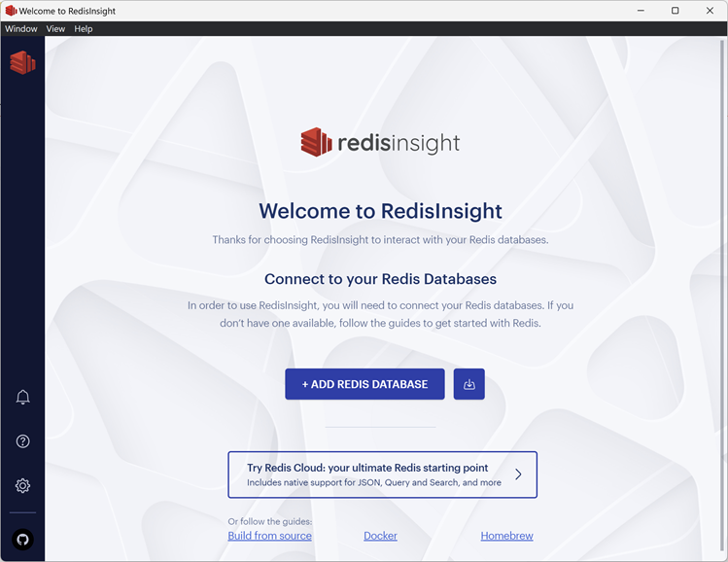Click the 'Welcome to RedisInsight' heading

click(x=380, y=211)
